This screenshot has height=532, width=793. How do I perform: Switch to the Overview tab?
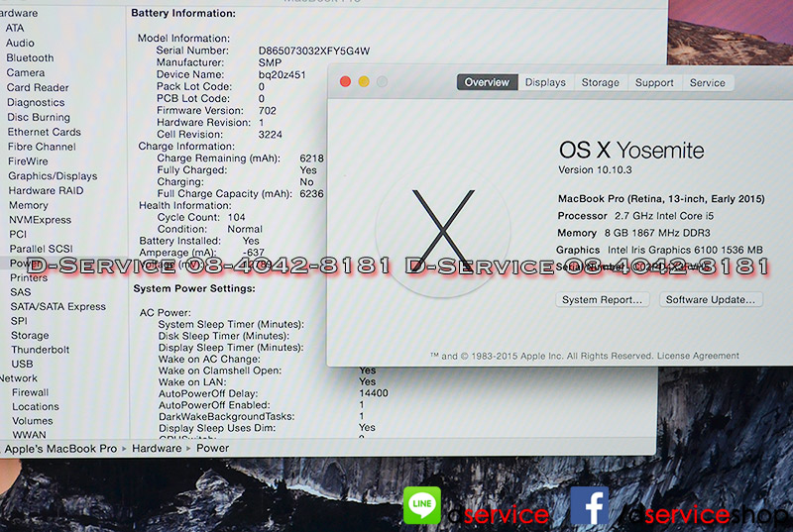(x=487, y=82)
